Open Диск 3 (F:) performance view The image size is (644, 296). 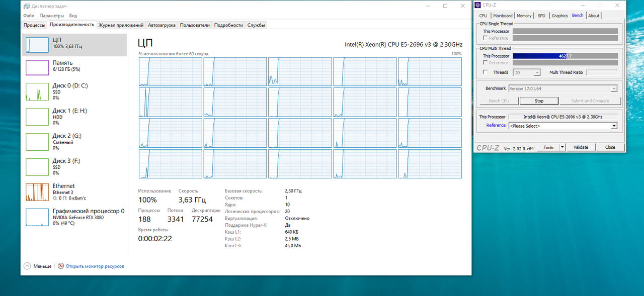[x=74, y=167]
